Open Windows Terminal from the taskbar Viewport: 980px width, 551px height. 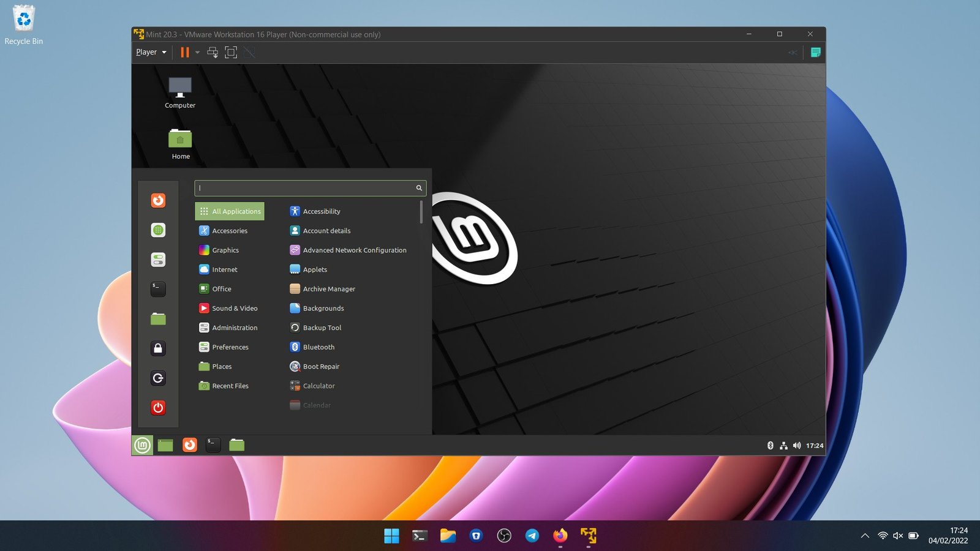(x=420, y=536)
